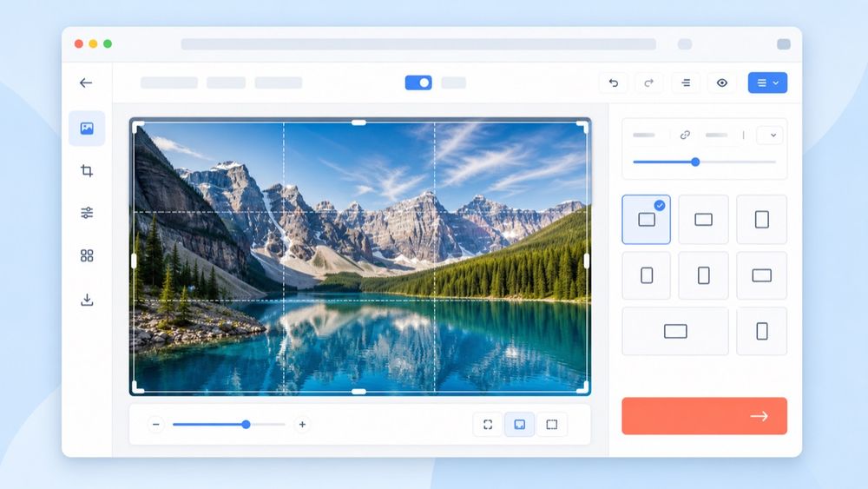
Task: Select the checked landscape aspect preset
Action: point(646,219)
